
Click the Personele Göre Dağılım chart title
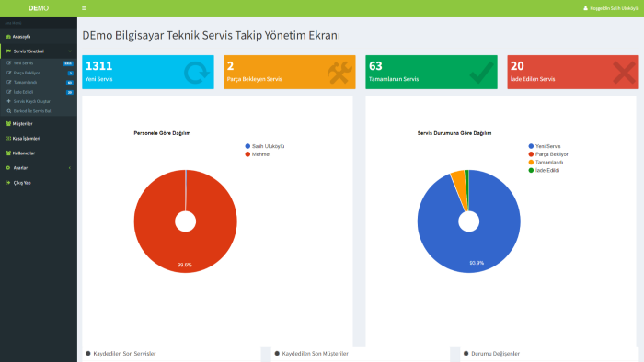pyautogui.click(x=162, y=133)
